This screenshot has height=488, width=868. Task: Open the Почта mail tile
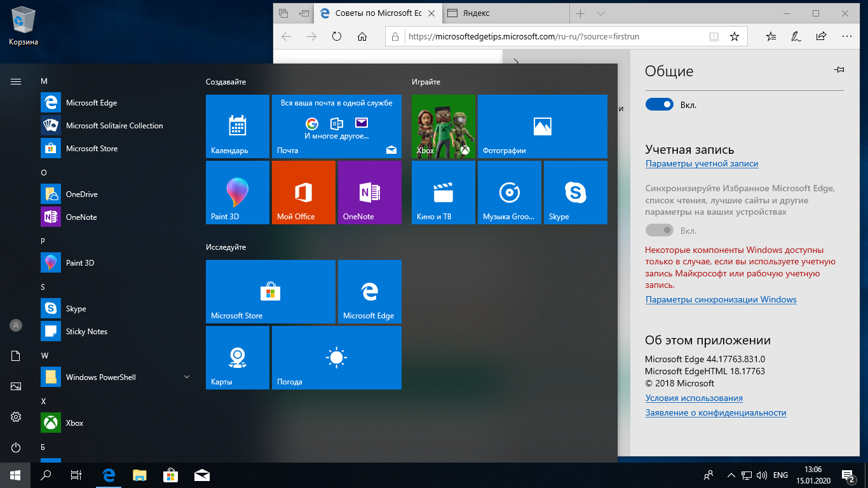pyautogui.click(x=337, y=126)
